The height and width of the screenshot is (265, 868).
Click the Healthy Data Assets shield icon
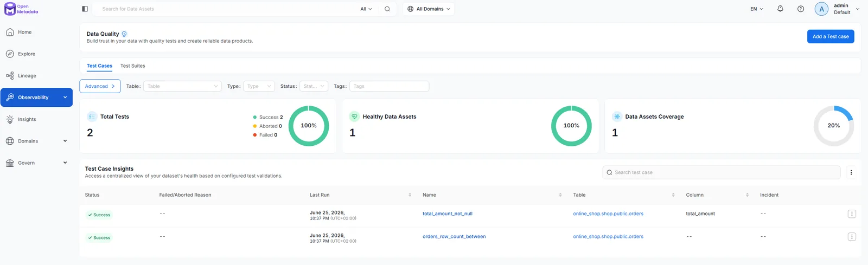click(x=354, y=117)
